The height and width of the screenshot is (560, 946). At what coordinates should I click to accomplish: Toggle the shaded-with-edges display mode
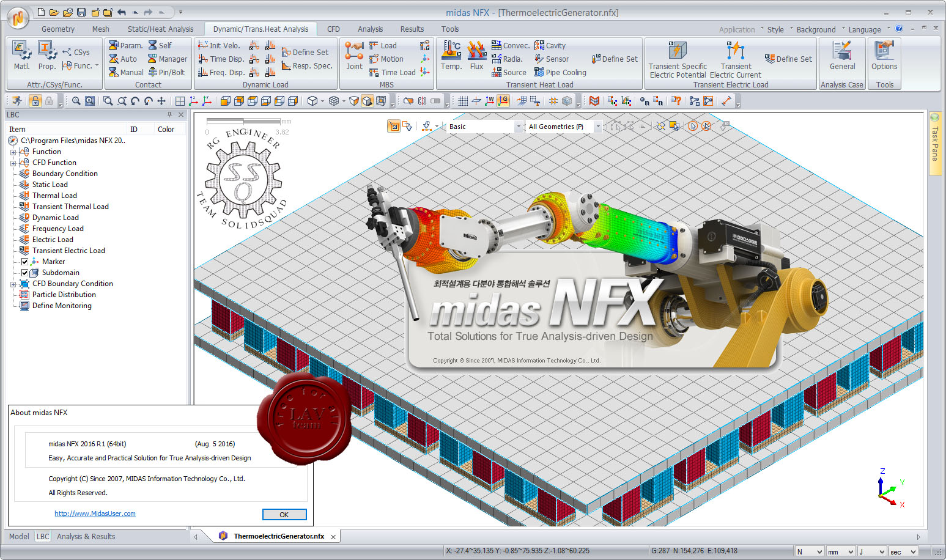tap(367, 101)
